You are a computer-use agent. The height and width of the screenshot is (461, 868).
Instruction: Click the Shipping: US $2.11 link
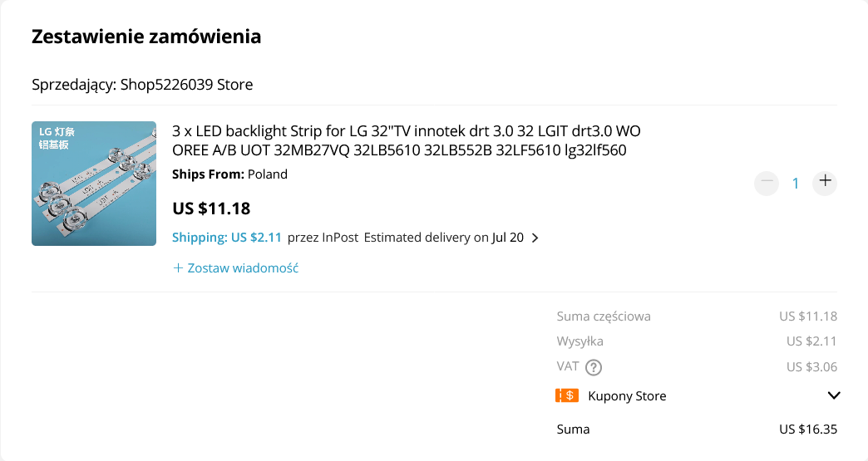tap(227, 238)
